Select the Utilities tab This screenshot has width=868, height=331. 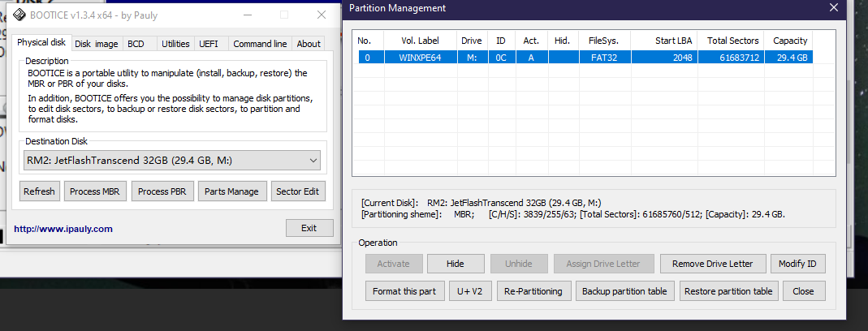175,44
